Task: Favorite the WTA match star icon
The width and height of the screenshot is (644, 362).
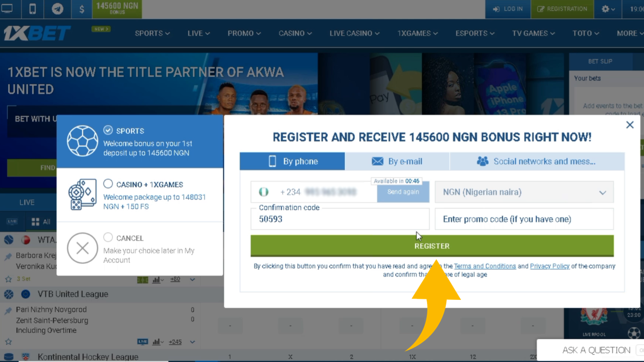Action: pos(8,279)
